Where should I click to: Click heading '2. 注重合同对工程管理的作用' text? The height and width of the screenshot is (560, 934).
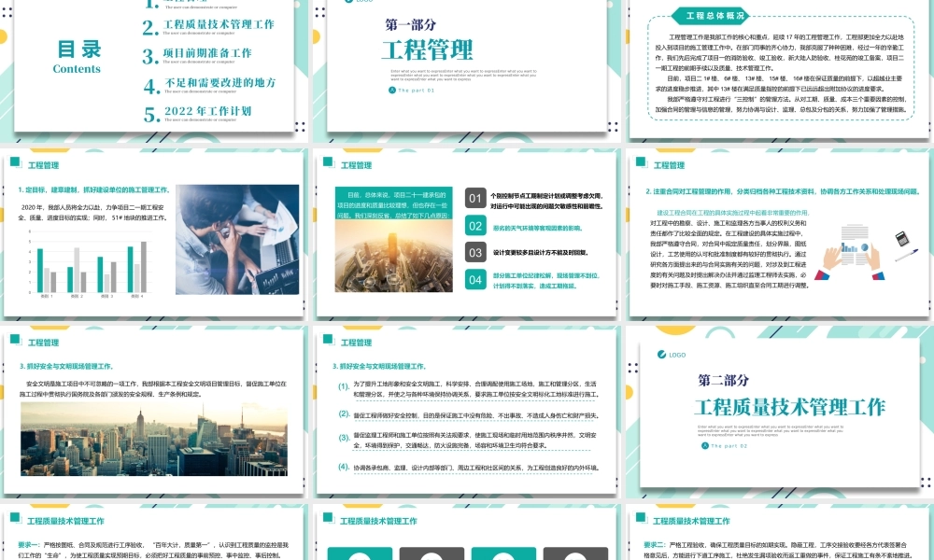point(782,191)
